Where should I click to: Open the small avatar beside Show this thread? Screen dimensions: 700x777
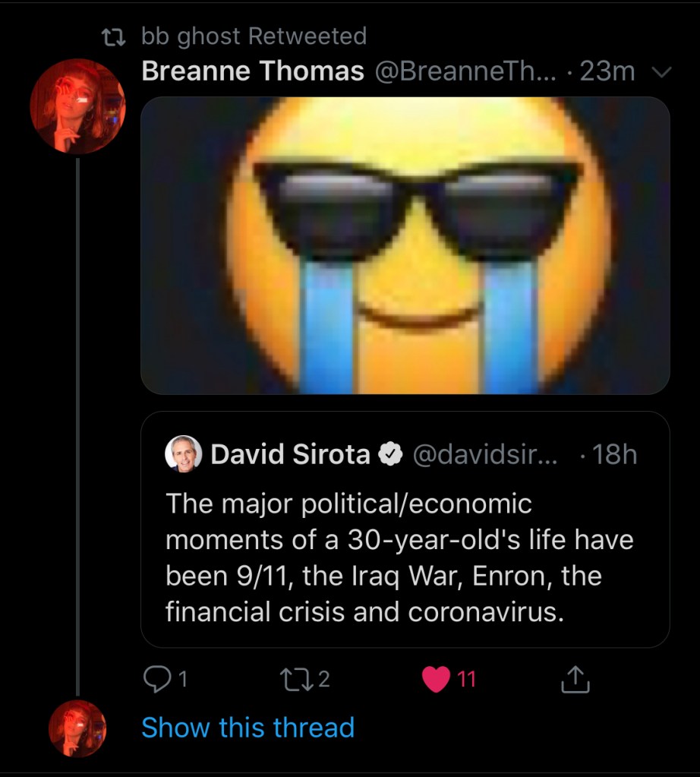coord(77,728)
